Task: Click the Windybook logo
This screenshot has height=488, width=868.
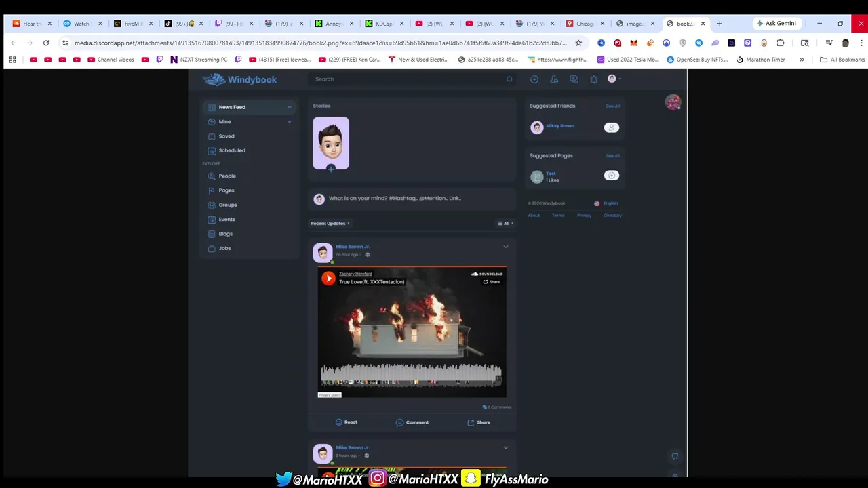Action: [x=240, y=79]
